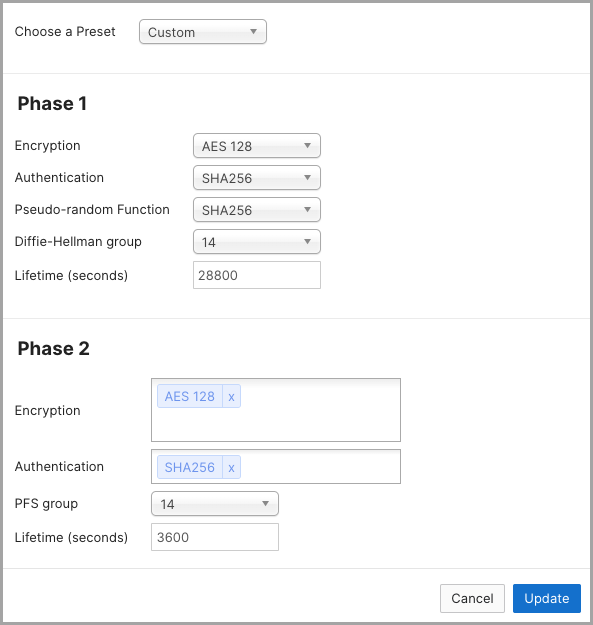Screen dimensions: 593x625
Task: Click the AES 128 tag label
Action: coord(190,396)
